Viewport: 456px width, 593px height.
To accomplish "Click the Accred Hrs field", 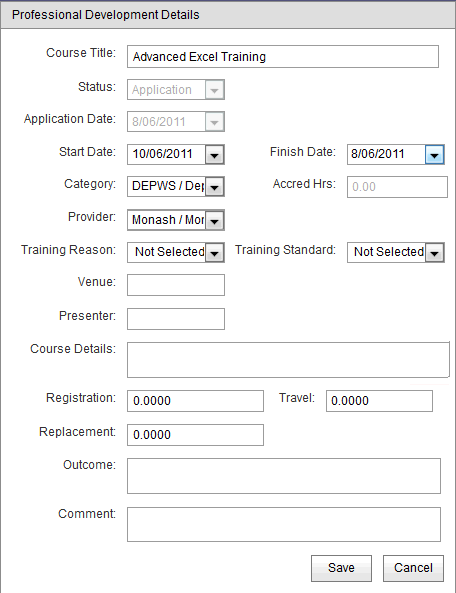I will (397, 187).
